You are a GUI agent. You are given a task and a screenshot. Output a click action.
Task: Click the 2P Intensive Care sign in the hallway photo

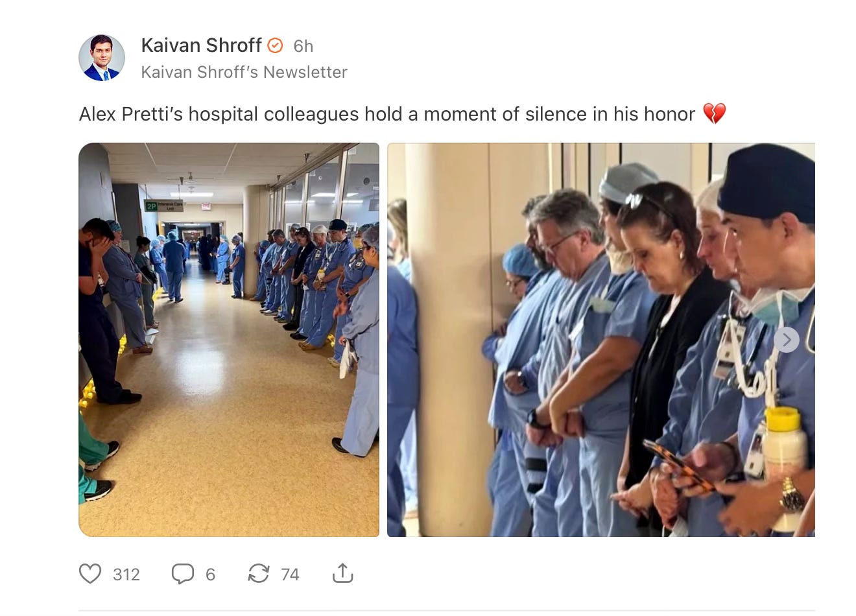click(163, 206)
